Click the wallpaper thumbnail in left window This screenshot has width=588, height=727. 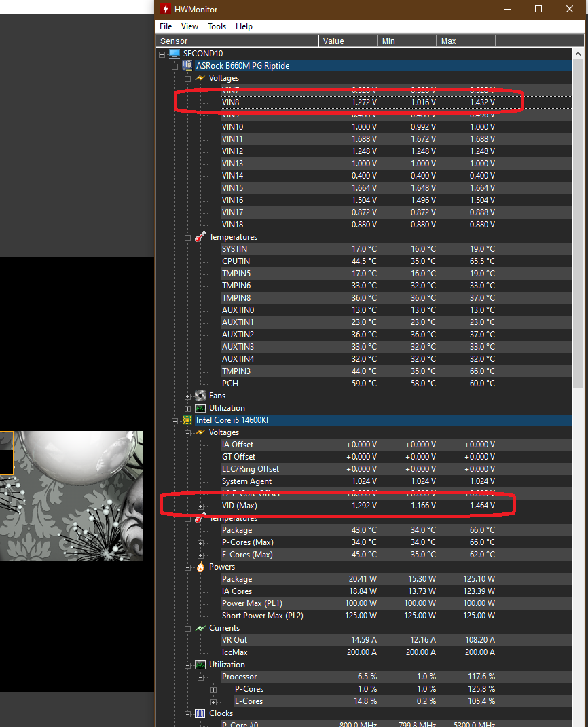71,496
